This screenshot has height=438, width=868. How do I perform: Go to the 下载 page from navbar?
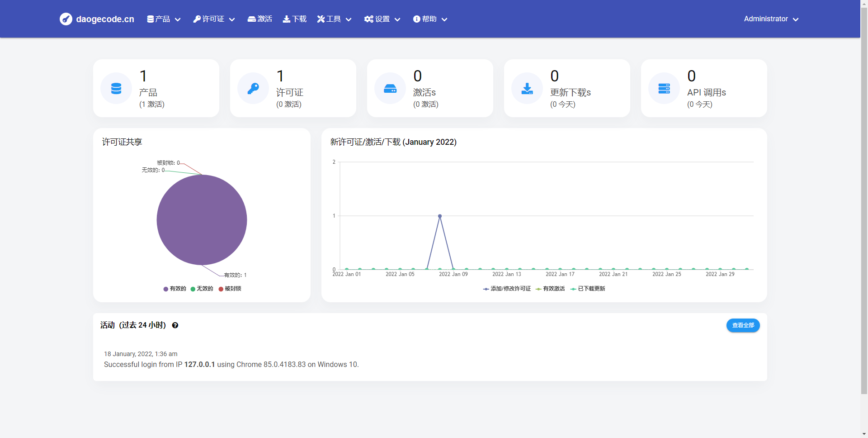coord(295,19)
